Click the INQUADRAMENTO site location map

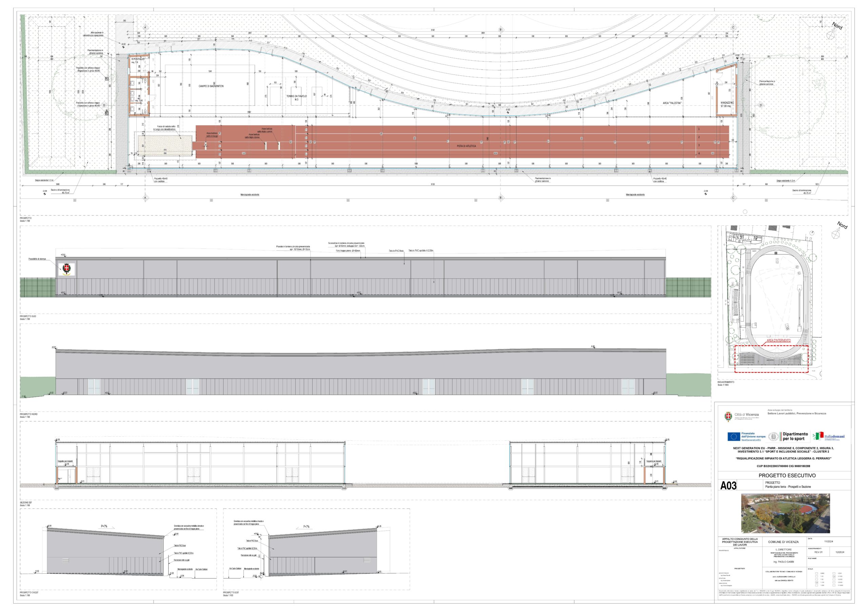point(770,302)
